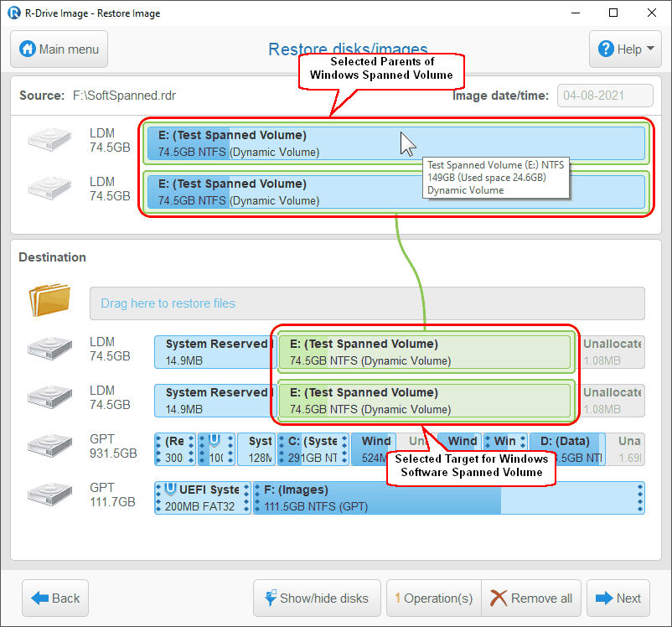Select the UEFI Syste 200MB FAT32 partition
Image resolution: width=672 pixels, height=627 pixels.
[202, 497]
